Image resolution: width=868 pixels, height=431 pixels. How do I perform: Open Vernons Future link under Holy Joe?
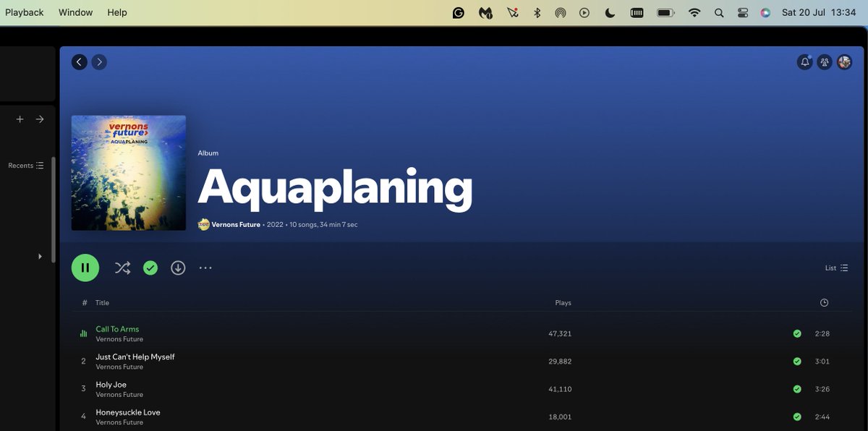[119, 395]
